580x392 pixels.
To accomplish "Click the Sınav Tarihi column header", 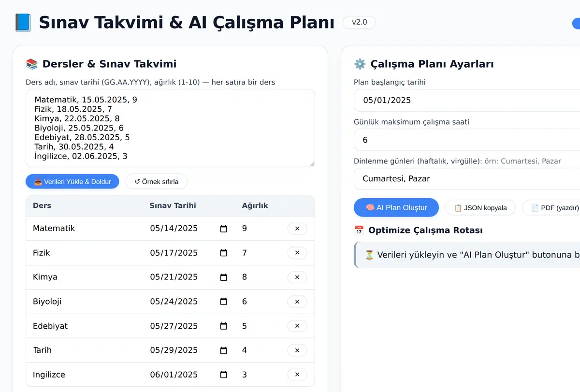I will pos(173,205).
